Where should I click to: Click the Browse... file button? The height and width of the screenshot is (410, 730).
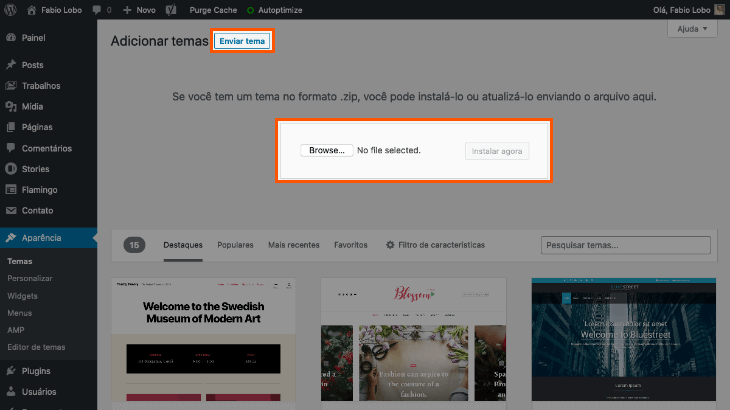pyautogui.click(x=326, y=150)
